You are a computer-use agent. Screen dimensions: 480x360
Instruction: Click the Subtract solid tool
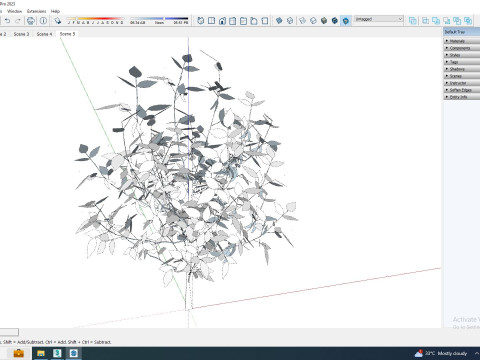pyautogui.click(x=447, y=21)
